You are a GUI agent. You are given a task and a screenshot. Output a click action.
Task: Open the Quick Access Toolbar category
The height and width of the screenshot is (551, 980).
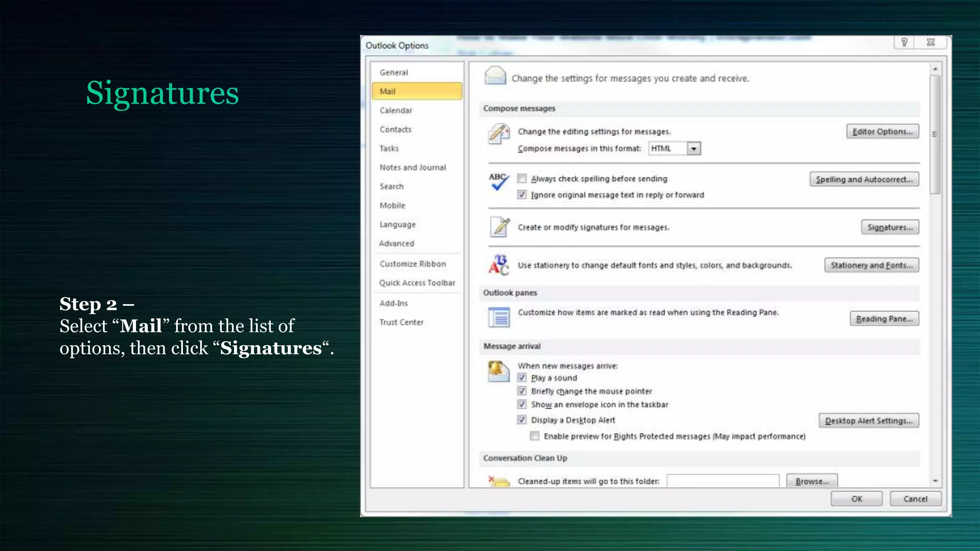click(x=416, y=283)
